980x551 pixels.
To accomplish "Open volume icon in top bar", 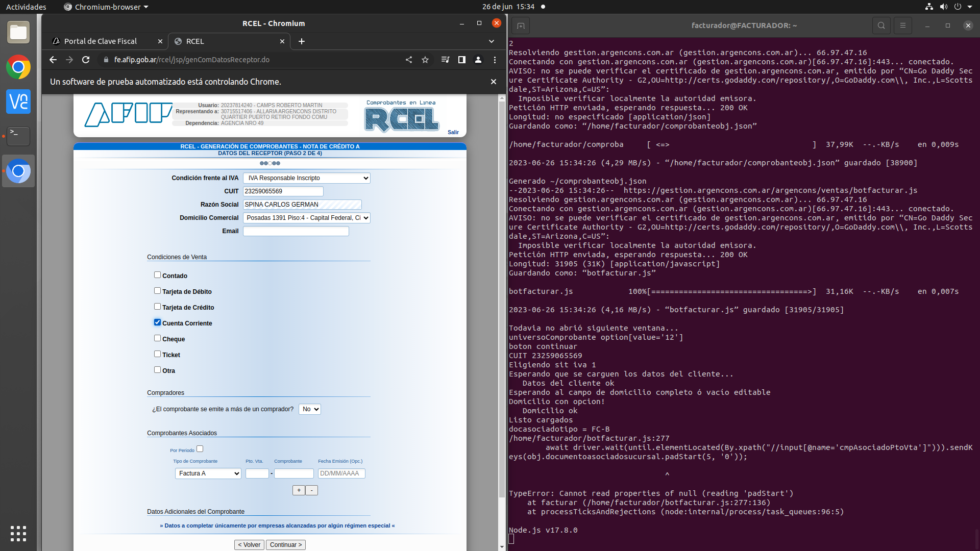I will pos(943,7).
